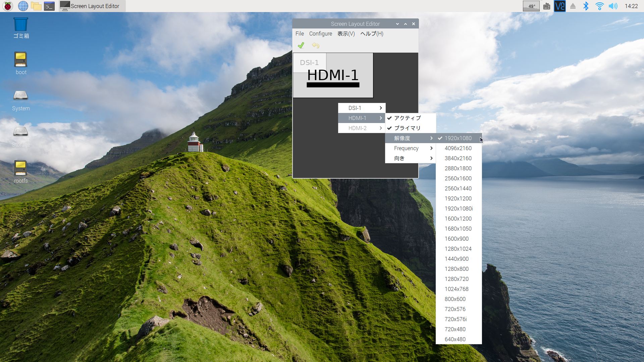Expand the 向き submenu
This screenshot has width=644, height=362.
pyautogui.click(x=399, y=158)
